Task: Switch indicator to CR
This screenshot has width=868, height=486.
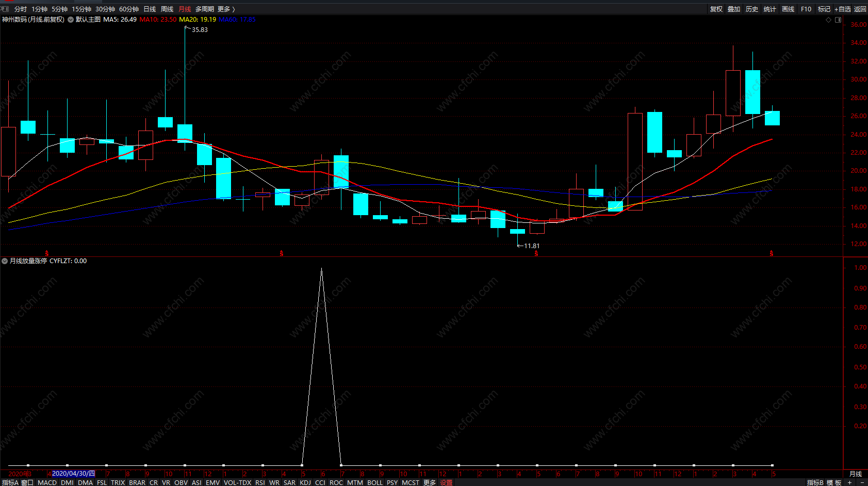Action: click(154, 482)
